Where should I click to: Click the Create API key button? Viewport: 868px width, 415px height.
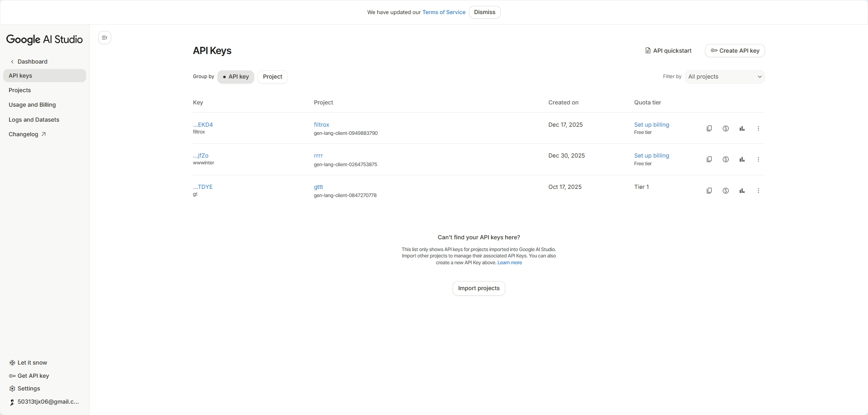click(x=735, y=51)
